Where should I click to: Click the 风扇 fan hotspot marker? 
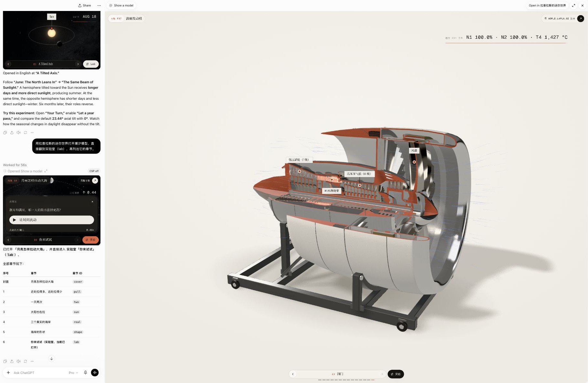[414, 162]
